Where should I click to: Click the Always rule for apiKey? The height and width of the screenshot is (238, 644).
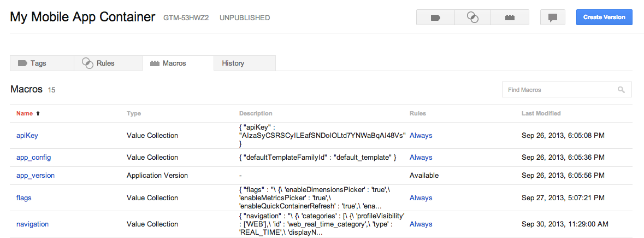(421, 136)
